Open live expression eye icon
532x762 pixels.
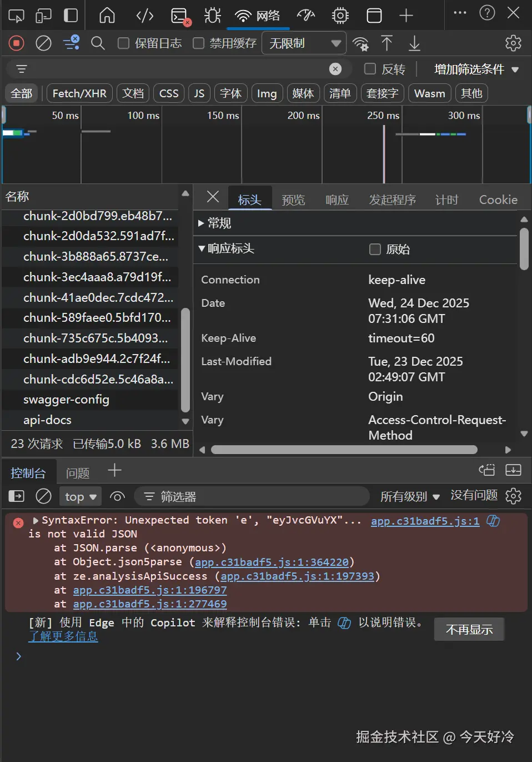pyautogui.click(x=117, y=496)
